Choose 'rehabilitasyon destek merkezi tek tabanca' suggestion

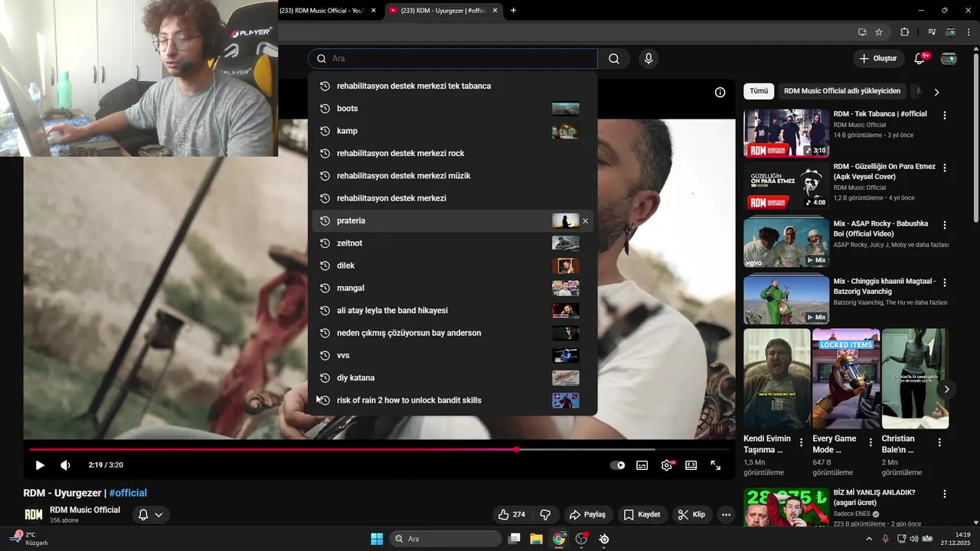452,86
